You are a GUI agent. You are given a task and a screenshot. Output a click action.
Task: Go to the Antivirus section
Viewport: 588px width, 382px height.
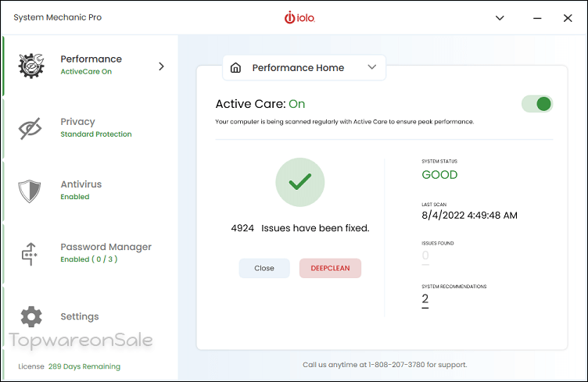(x=81, y=184)
